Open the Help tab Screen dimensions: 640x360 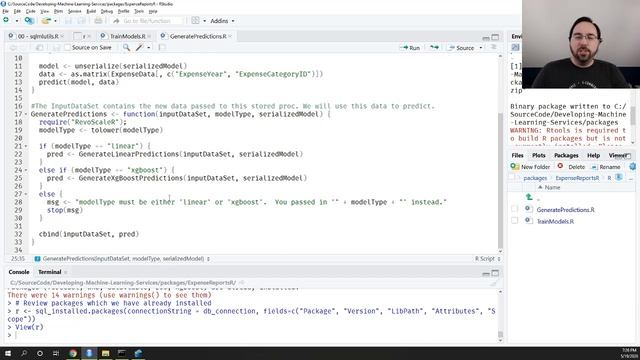593,156
